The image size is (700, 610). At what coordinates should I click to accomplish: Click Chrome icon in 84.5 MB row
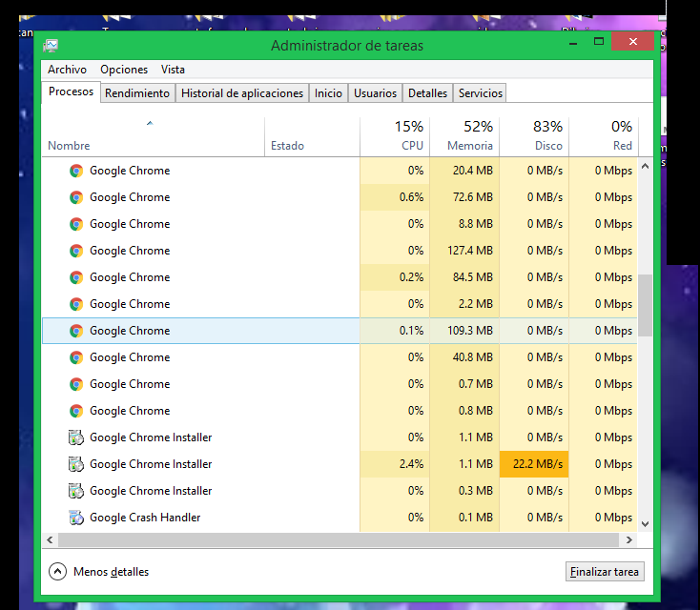(76, 277)
